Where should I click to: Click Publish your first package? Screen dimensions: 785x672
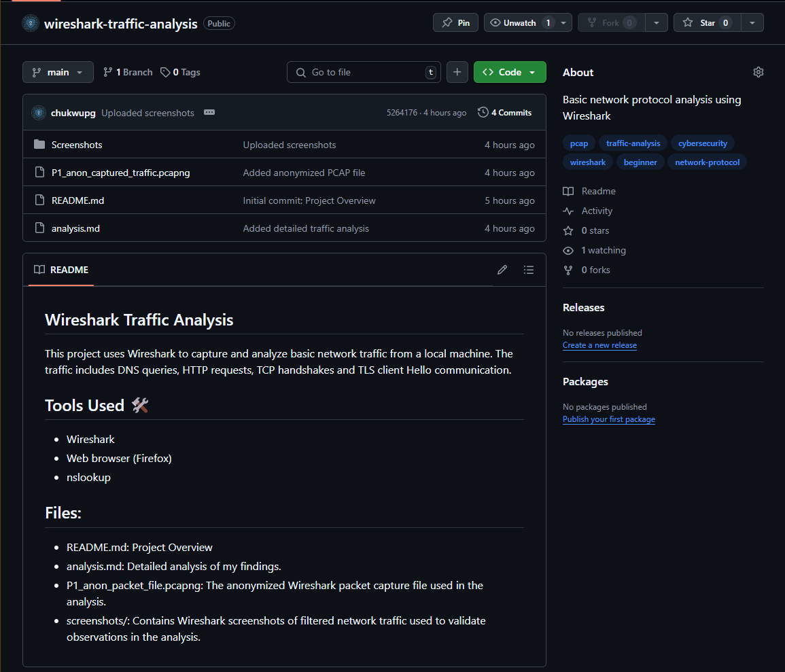pos(608,419)
